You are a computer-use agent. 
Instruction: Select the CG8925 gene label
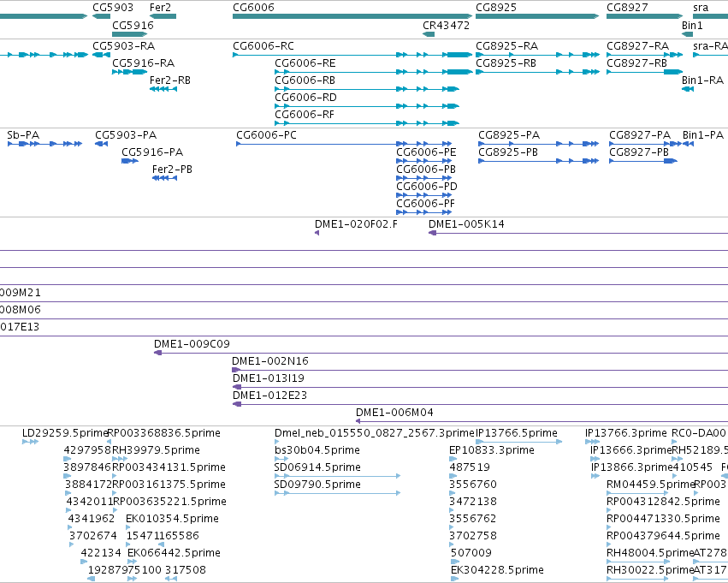pos(496,8)
